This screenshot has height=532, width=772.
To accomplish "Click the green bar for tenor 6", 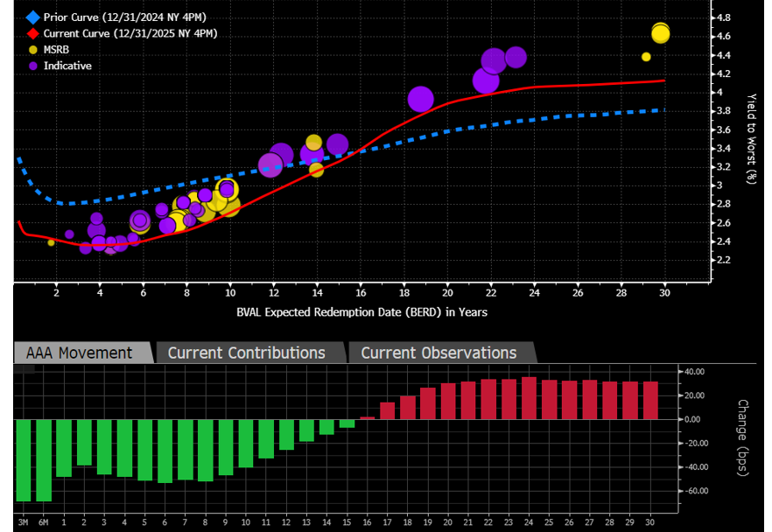I will (x=165, y=451).
